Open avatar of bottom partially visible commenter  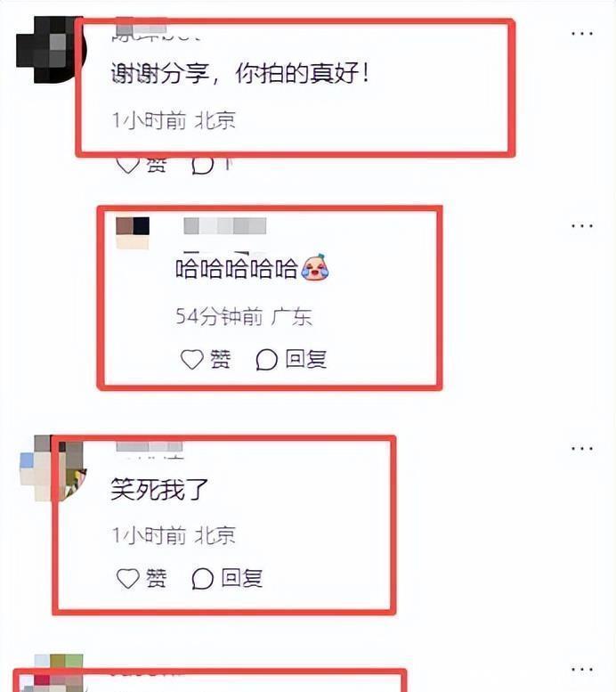(x=52, y=673)
